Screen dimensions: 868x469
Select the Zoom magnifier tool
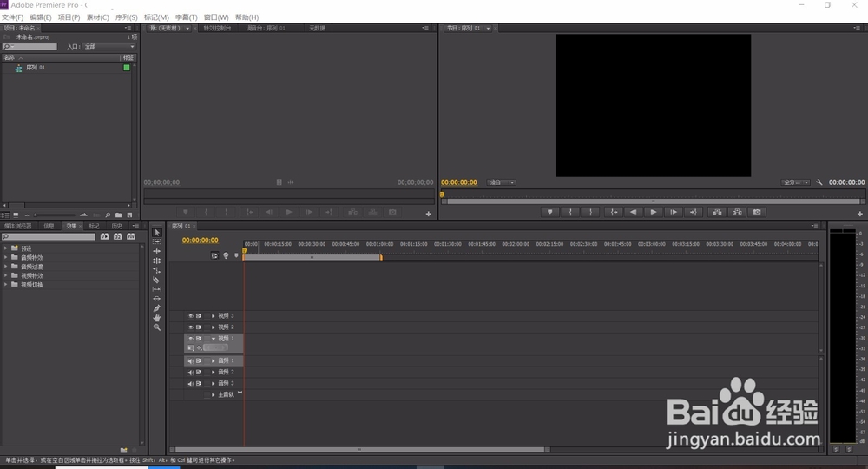point(157,327)
